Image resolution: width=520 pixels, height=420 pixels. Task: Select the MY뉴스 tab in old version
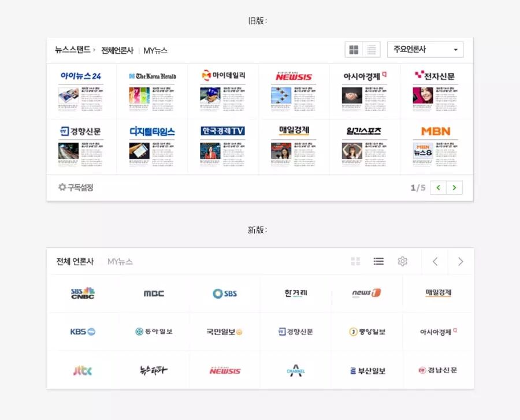155,50
